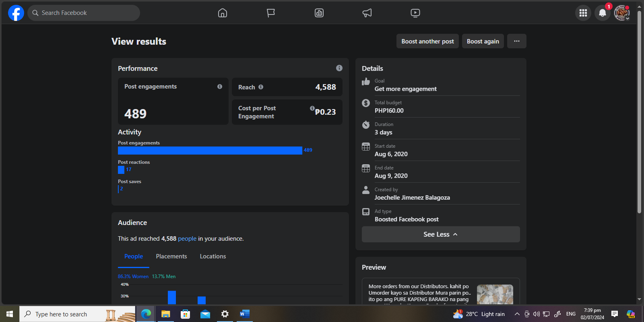Image resolution: width=644 pixels, height=322 pixels.
Task: Click the Post engagements info icon
Action: click(220, 87)
